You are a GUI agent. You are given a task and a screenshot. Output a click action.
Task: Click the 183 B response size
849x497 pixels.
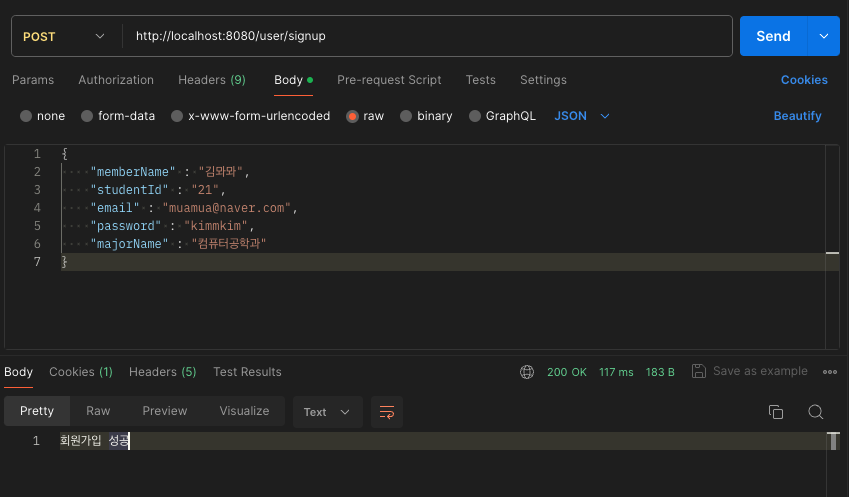pyautogui.click(x=659, y=372)
